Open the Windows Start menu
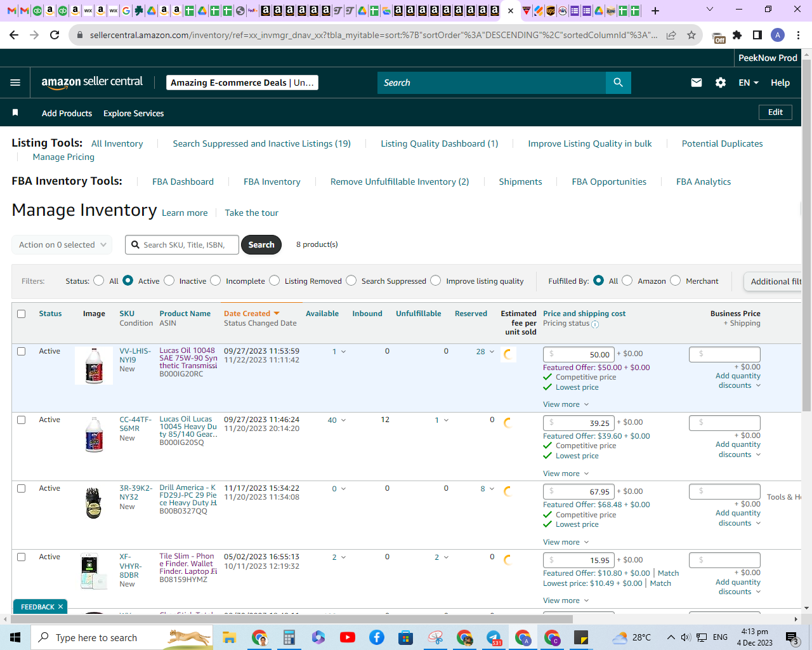Screen dimensions: 812x650 15,637
